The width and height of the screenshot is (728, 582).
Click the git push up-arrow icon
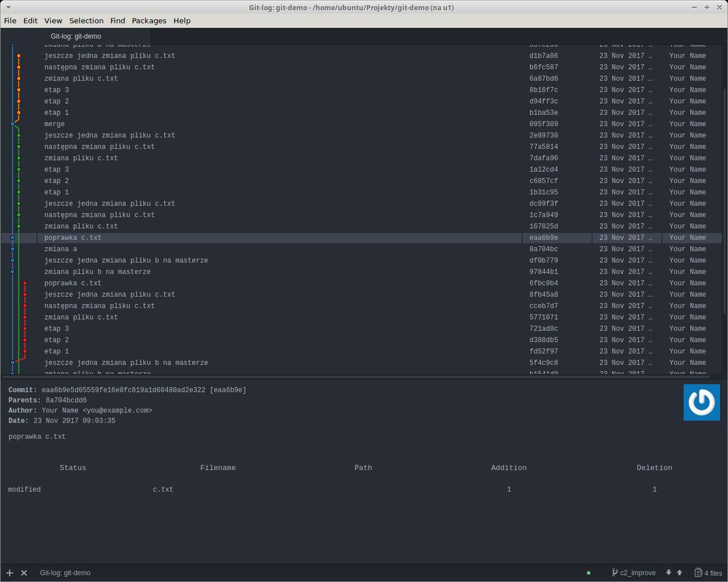[679, 573]
